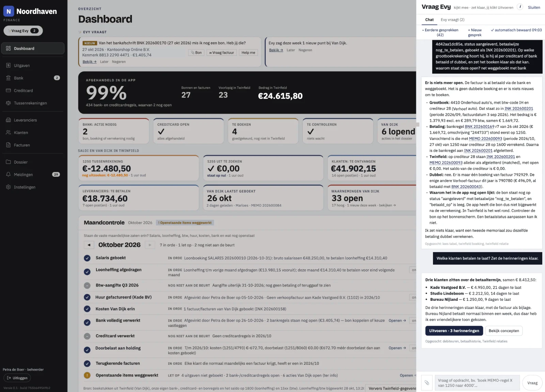Switch to the Chat tab
This screenshot has width=545, height=392.
430,20
